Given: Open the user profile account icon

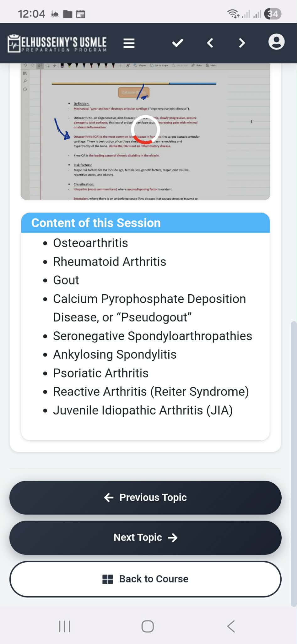Looking at the screenshot, I should pos(276,42).
